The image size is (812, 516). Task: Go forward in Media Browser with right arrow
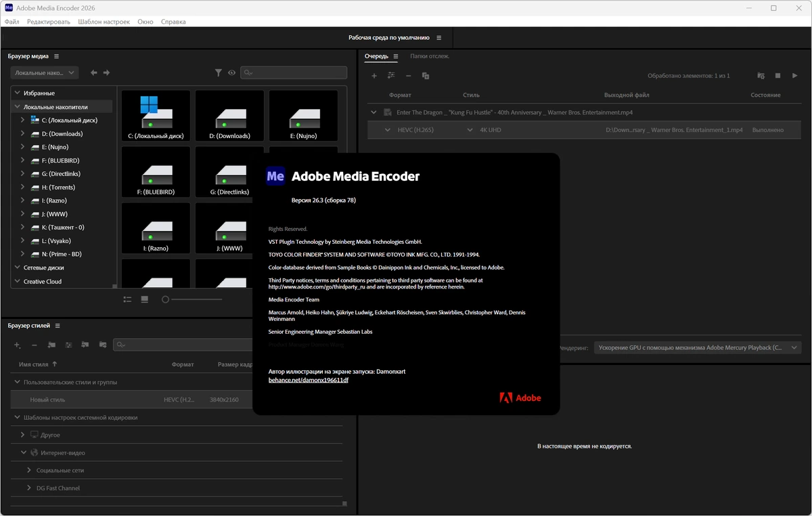click(x=106, y=72)
